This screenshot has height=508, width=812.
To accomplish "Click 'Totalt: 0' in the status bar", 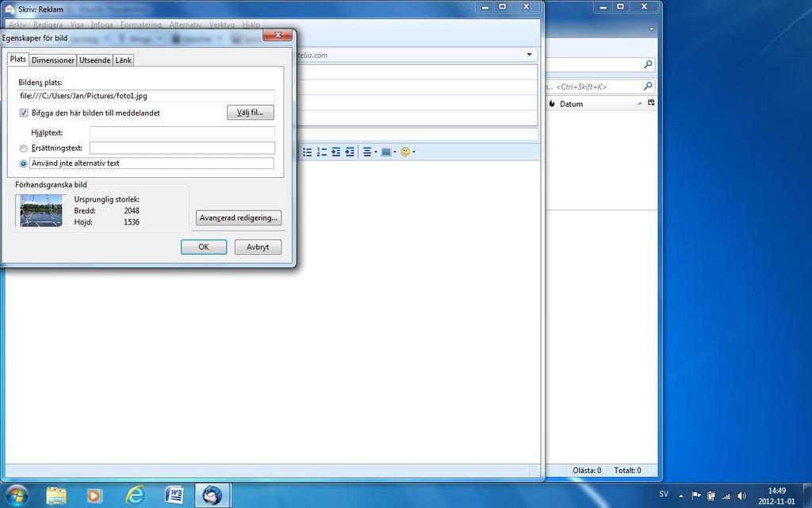I will pos(628,470).
